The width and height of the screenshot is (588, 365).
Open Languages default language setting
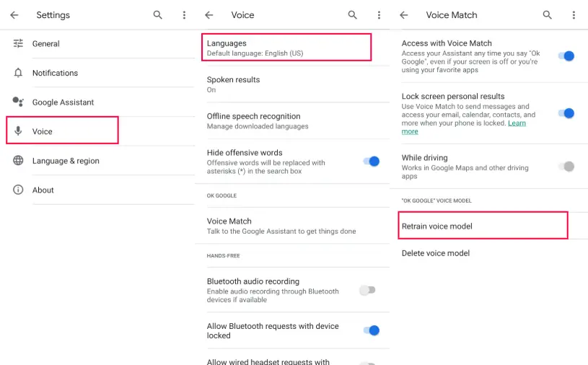[288, 48]
